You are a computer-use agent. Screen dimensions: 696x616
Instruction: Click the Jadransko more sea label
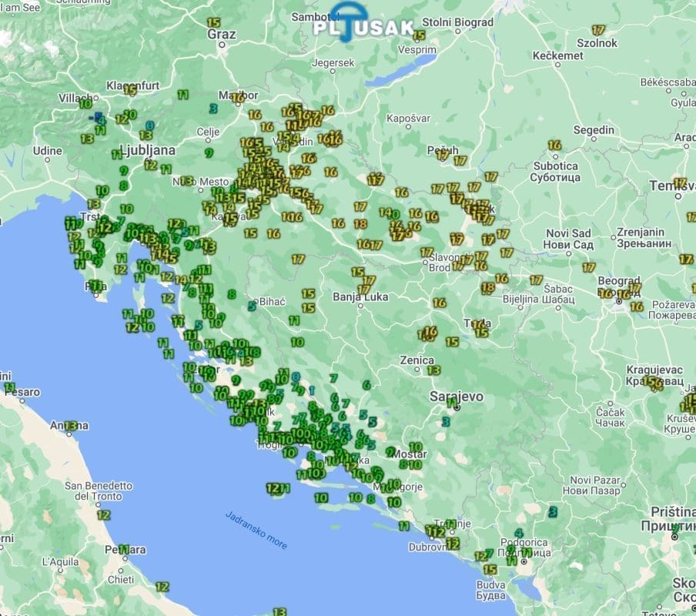(256, 530)
